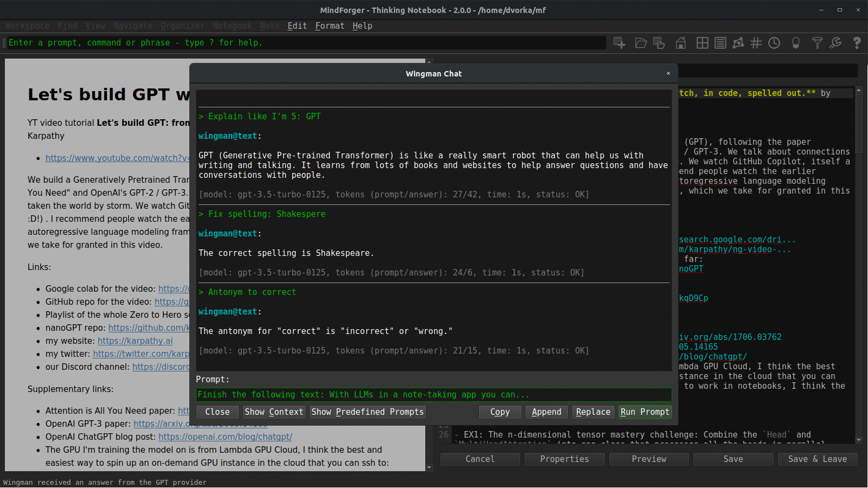Click the status line showing tokens 27/42
The width and height of the screenshot is (868, 488).
(x=394, y=195)
